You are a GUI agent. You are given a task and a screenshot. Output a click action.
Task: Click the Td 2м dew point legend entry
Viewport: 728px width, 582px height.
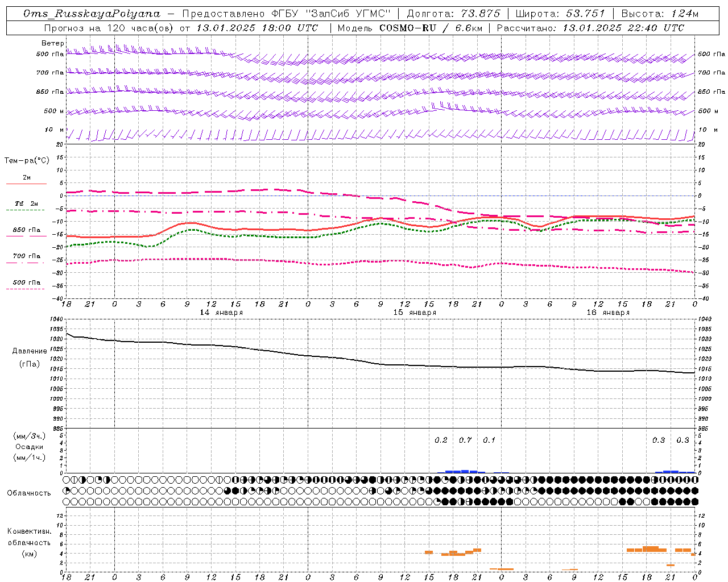(26, 203)
